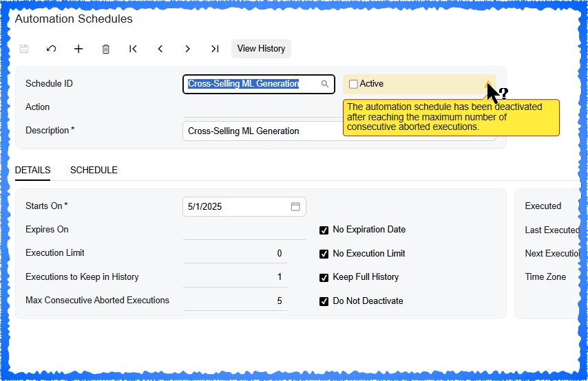This screenshot has height=381, width=588.
Task: Click the Starts On date field
Action: 244,206
